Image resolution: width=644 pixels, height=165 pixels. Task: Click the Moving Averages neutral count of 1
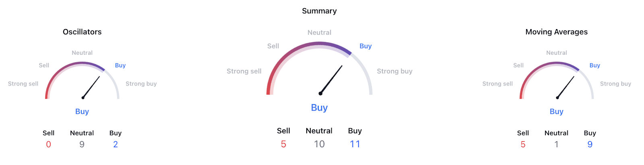click(556, 144)
